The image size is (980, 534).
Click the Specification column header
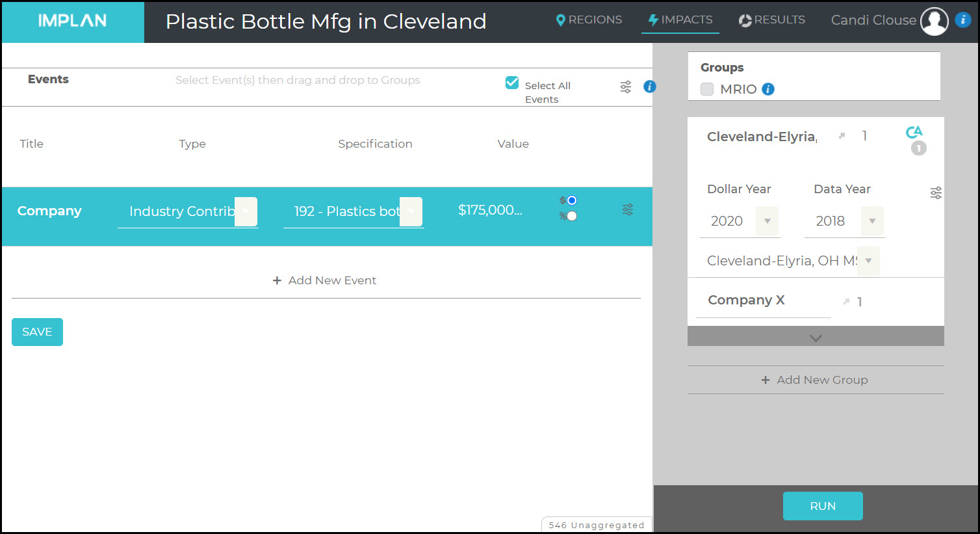[x=375, y=144]
